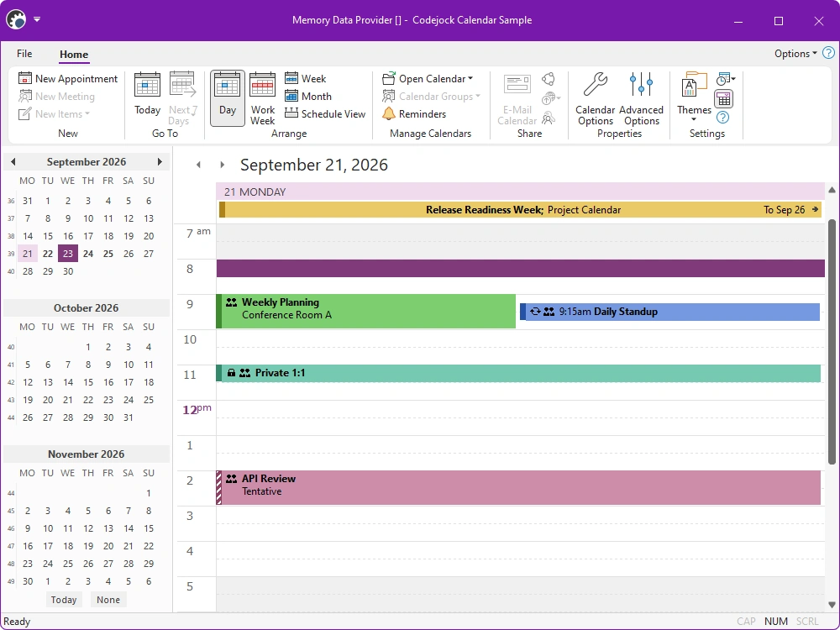Click the New Meeting ribbon item
840x630 pixels.
57,97
